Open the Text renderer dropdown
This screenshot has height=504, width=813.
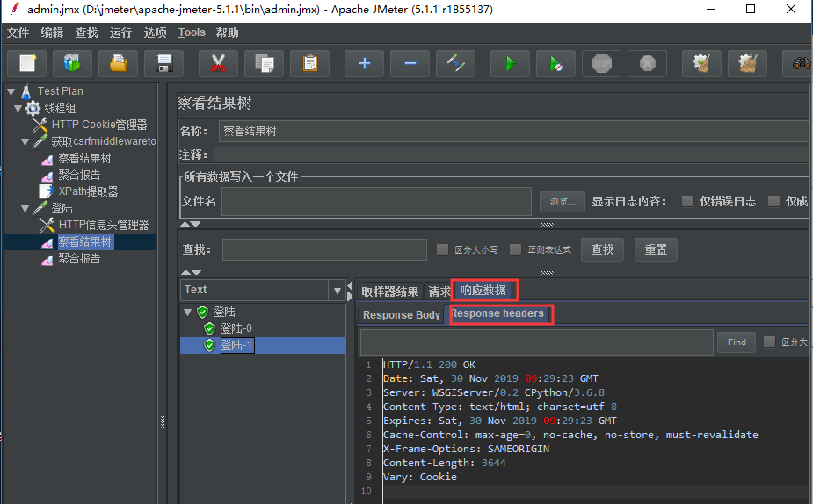(x=337, y=291)
